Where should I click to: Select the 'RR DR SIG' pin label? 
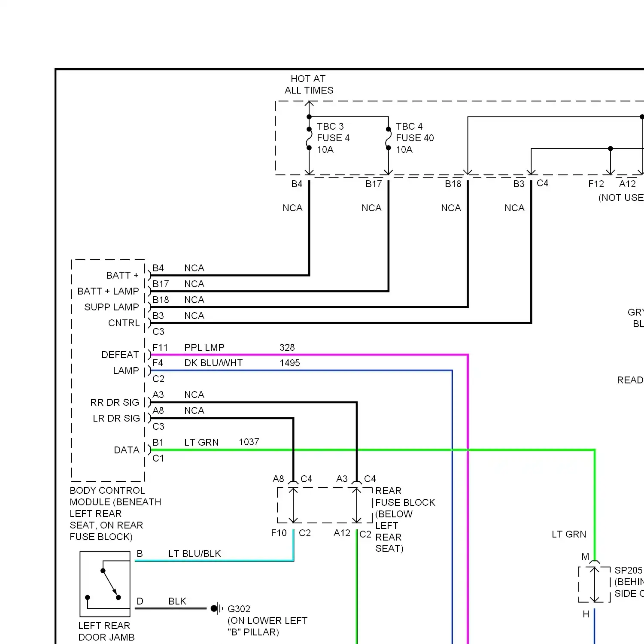(115, 402)
